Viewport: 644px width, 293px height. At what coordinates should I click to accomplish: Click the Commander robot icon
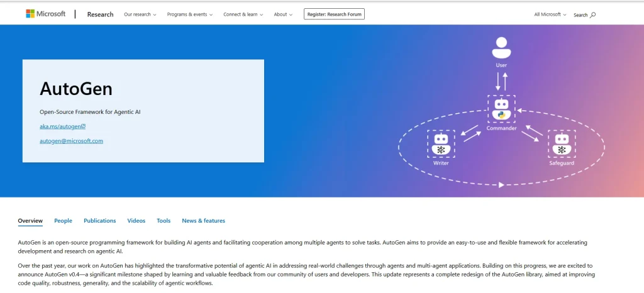pyautogui.click(x=501, y=109)
